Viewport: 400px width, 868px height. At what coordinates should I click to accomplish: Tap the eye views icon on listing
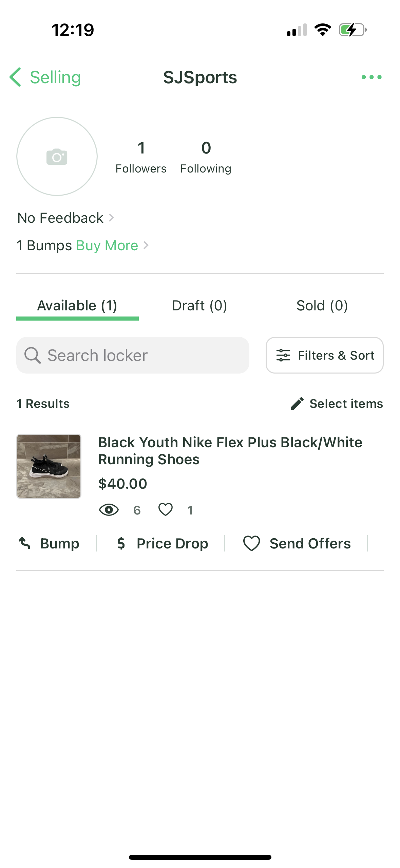pyautogui.click(x=109, y=510)
